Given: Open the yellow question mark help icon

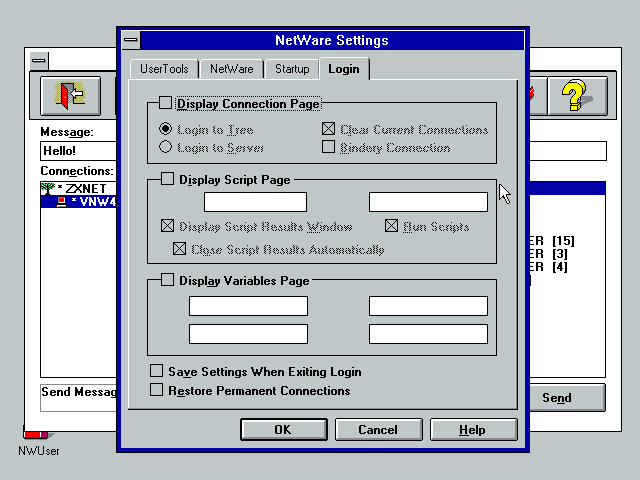Looking at the screenshot, I should click(577, 96).
